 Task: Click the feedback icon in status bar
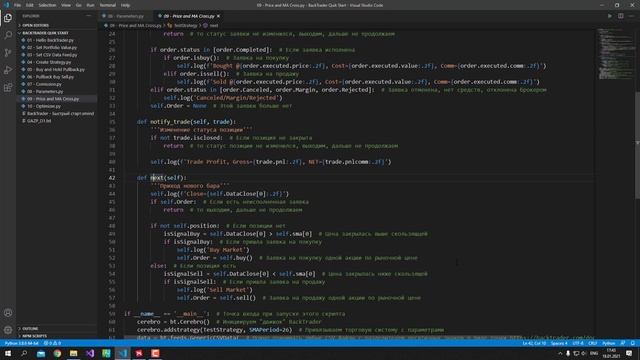pos(622,343)
